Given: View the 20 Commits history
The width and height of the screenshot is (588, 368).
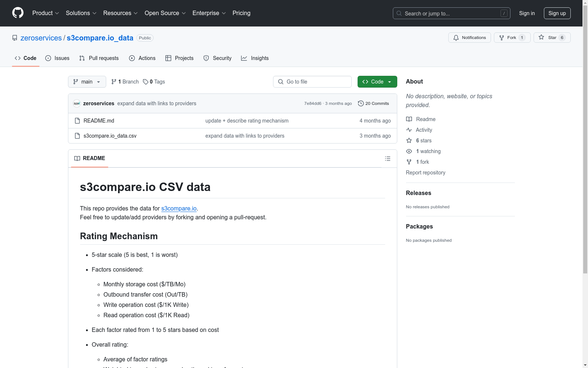Looking at the screenshot, I should [x=373, y=103].
